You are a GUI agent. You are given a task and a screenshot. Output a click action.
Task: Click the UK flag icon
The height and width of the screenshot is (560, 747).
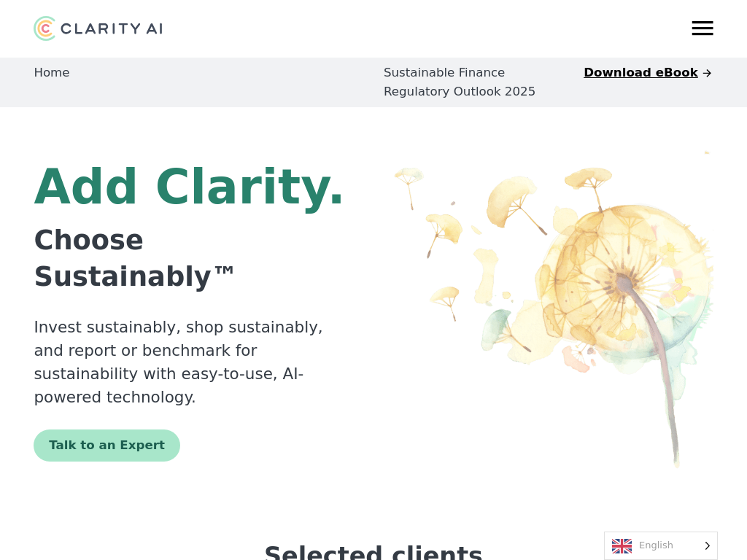click(622, 545)
